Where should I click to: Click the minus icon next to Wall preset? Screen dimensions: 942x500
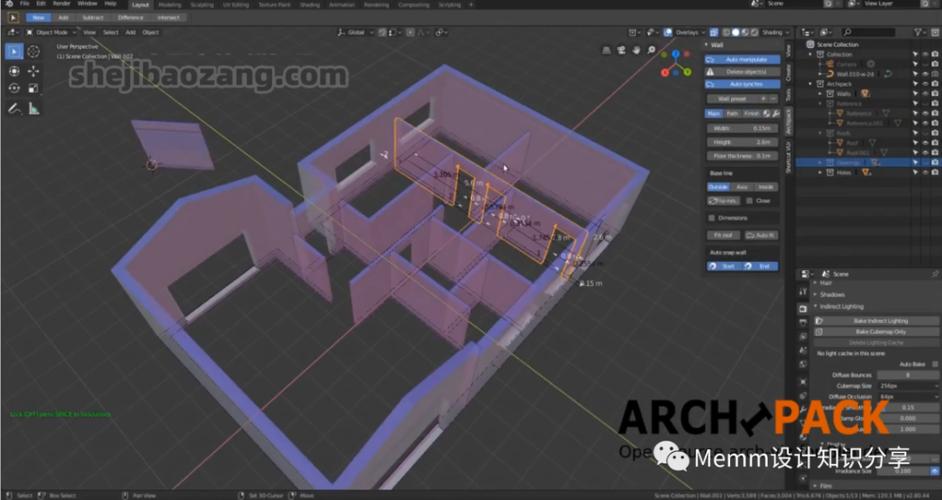773,99
